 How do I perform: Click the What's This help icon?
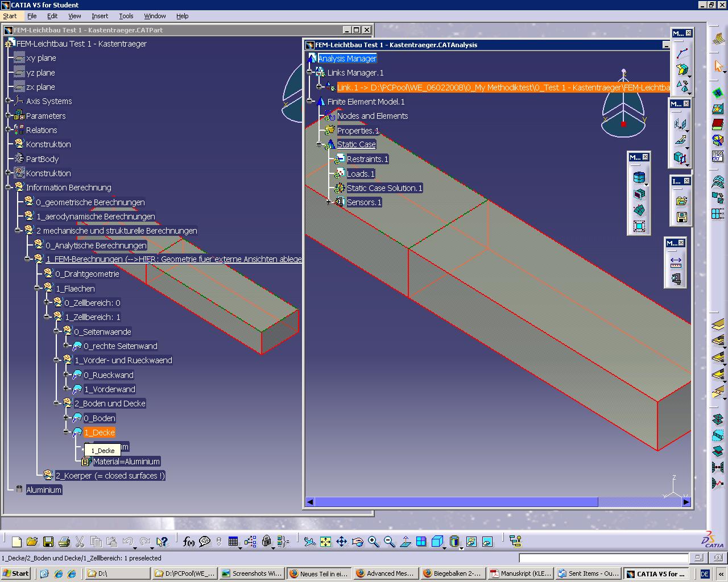pyautogui.click(x=162, y=542)
